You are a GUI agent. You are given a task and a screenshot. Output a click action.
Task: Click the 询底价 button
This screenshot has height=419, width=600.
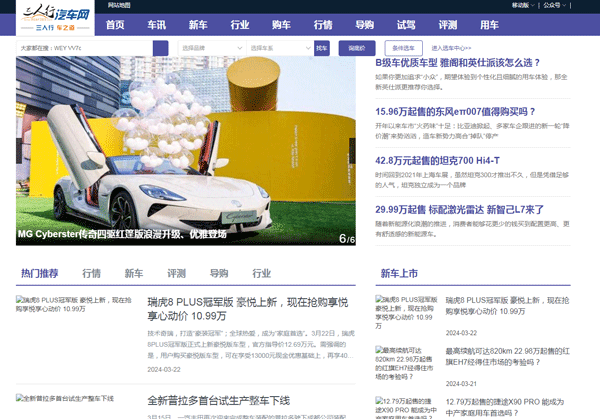[357, 48]
